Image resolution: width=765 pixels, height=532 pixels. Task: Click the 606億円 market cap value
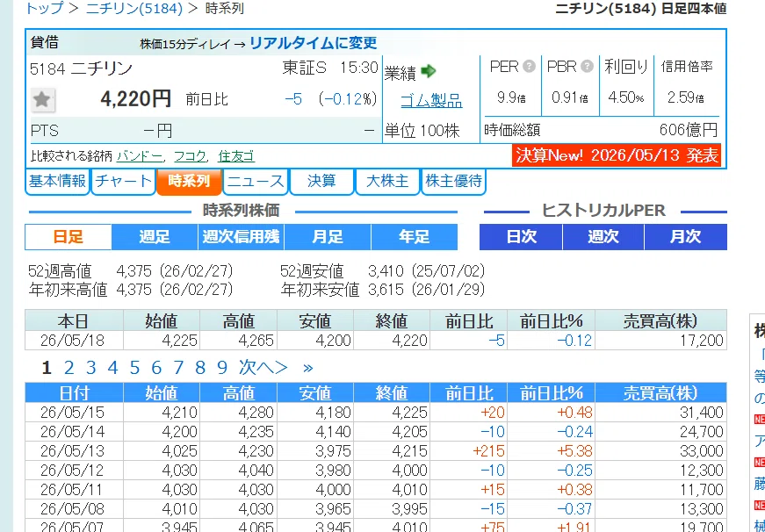click(689, 130)
